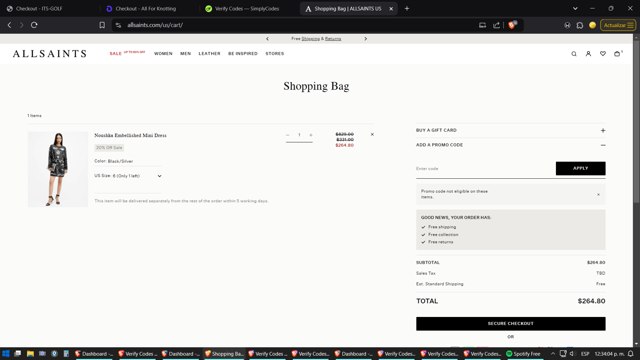640x360 pixels.
Task: Go back in browser history
Action: [9, 25]
